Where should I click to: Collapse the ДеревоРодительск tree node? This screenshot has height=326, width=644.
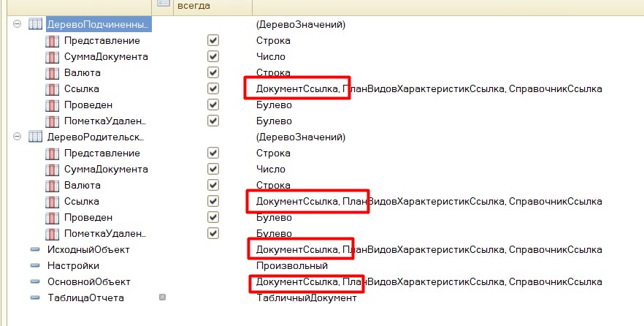tap(18, 136)
